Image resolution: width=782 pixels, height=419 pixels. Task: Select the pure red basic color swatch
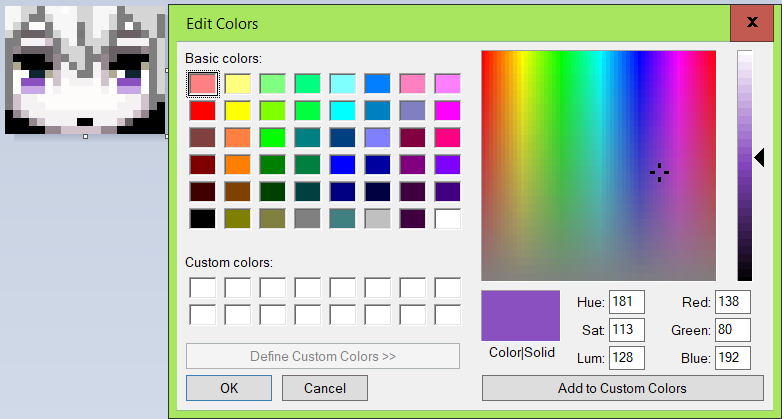[x=203, y=110]
